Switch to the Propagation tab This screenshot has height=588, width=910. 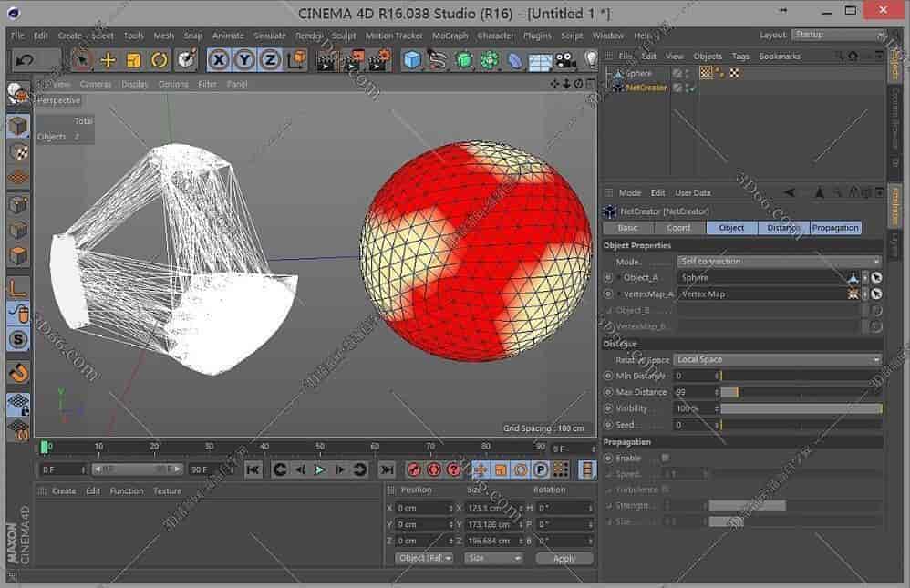coord(836,227)
